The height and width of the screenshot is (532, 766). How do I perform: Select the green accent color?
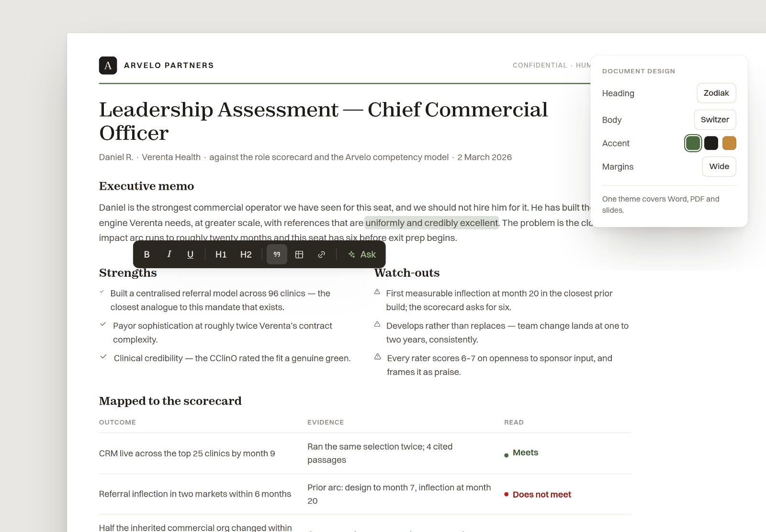(x=693, y=143)
